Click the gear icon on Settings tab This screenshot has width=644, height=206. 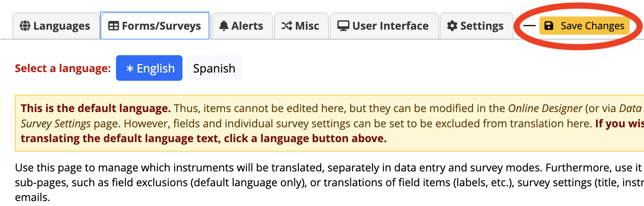(x=452, y=26)
